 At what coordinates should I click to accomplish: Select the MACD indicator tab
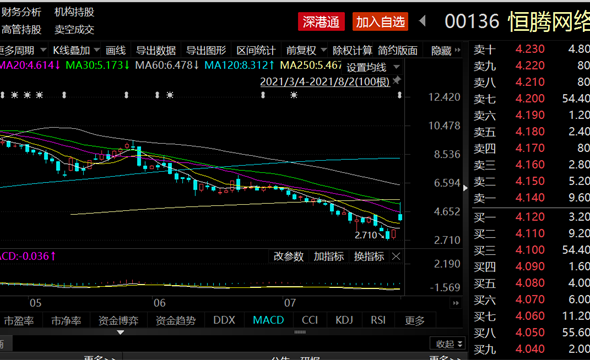268,320
